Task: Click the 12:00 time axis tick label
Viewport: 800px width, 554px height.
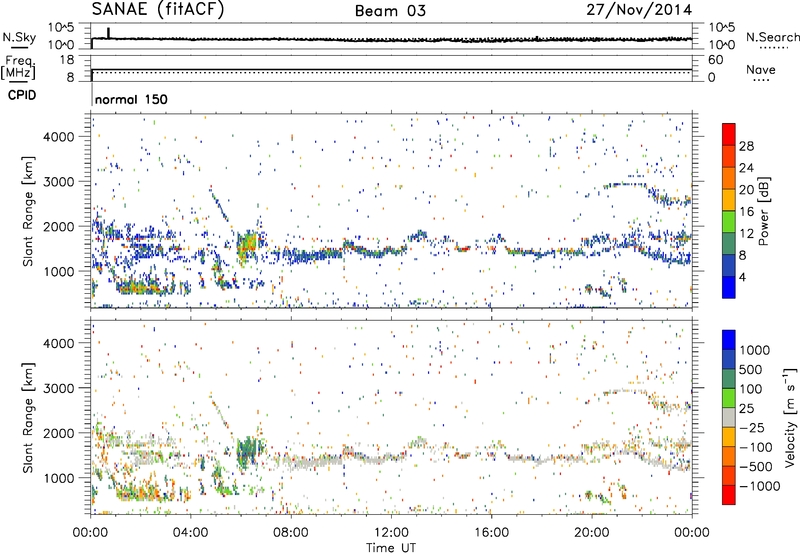Action: [x=391, y=532]
